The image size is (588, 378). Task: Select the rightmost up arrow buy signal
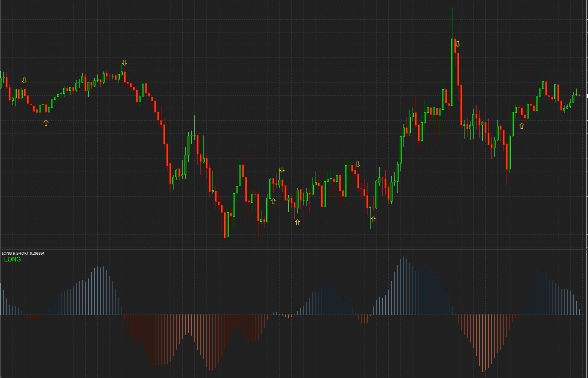(x=522, y=126)
